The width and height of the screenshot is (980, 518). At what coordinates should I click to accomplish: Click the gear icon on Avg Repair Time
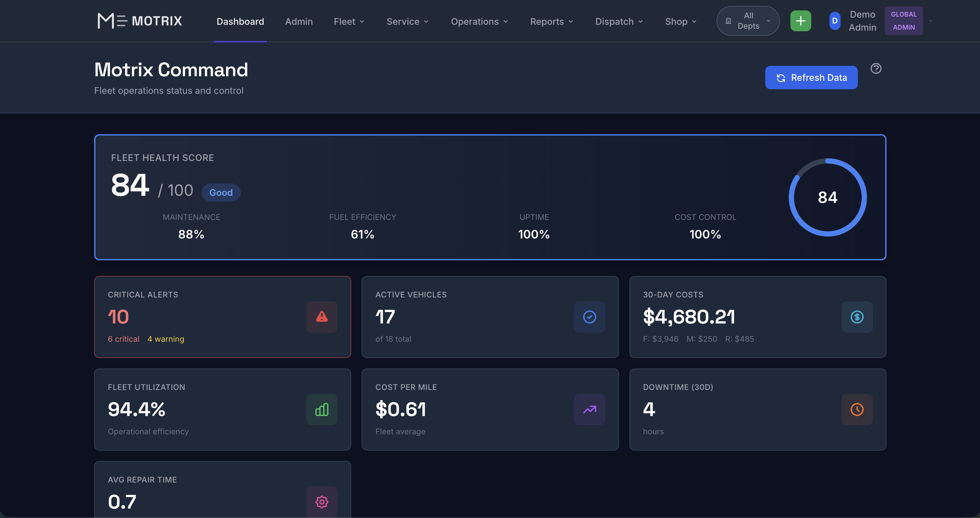tap(322, 502)
